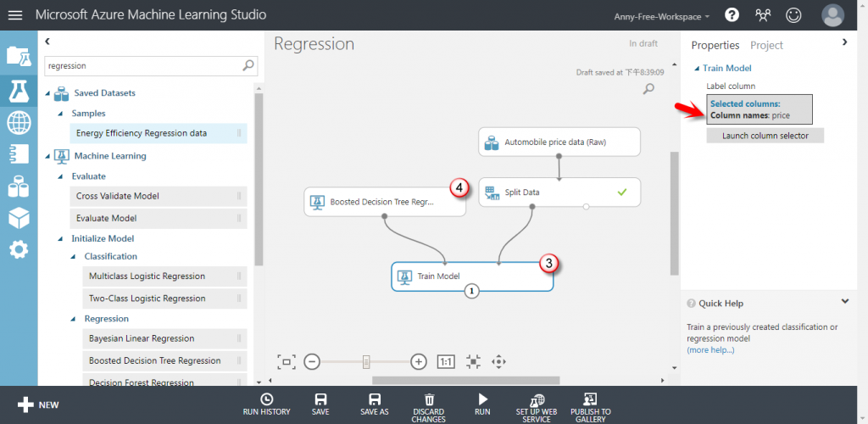
Task: Open the Anny-Free-Workspace dropdown
Action: tap(661, 17)
